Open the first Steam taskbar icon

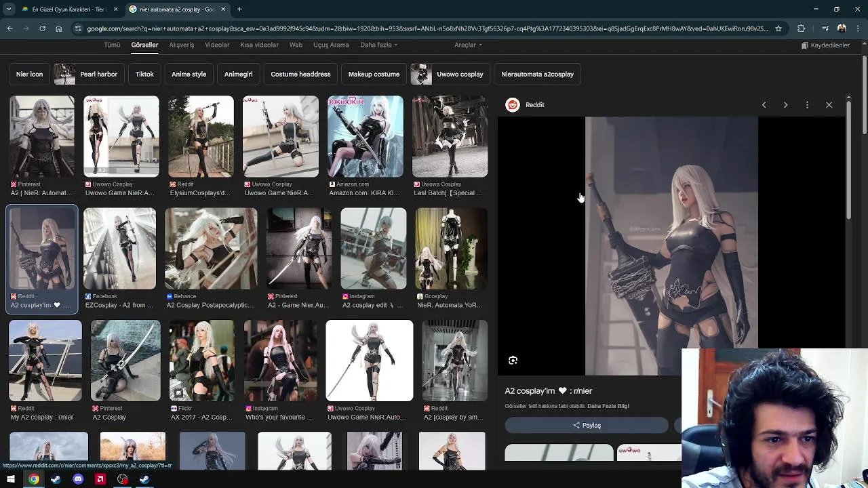(56, 479)
